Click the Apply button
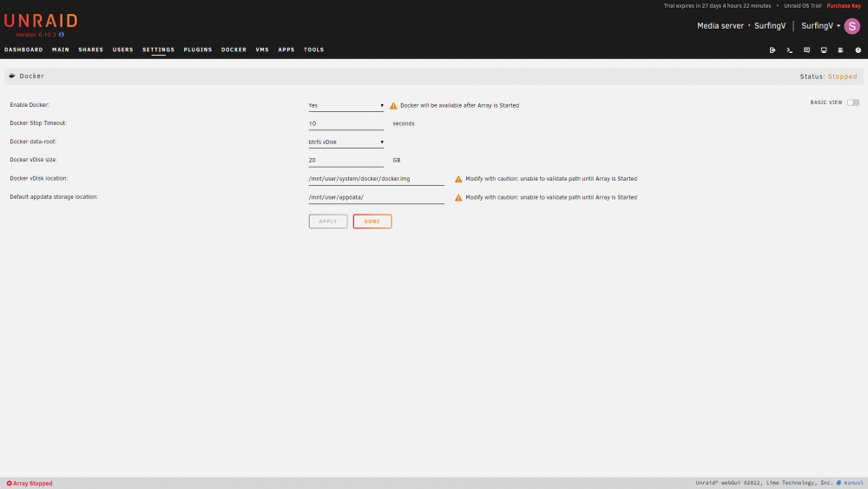The height and width of the screenshot is (489, 868). point(328,221)
